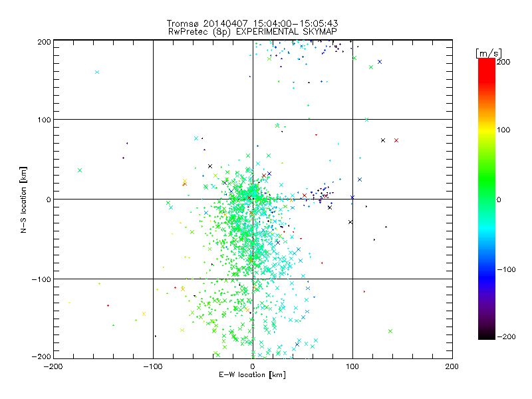Click the x-axis tick label '200'
Image resolution: width=532 pixels, height=399 pixels.
click(452, 366)
